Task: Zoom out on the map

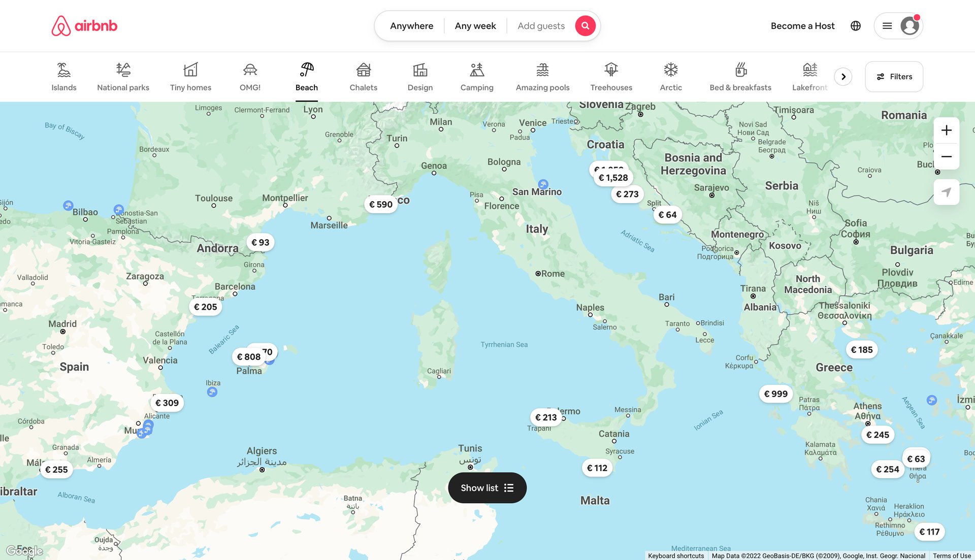Action: pyautogui.click(x=946, y=156)
